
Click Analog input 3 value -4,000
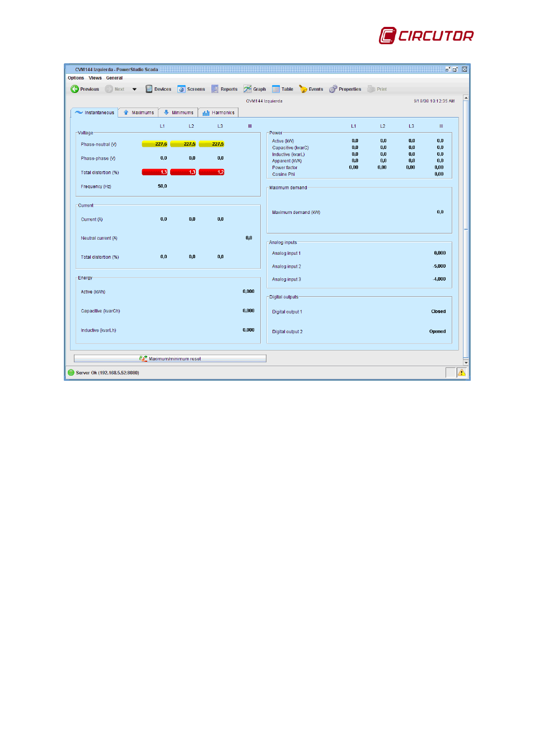click(439, 279)
